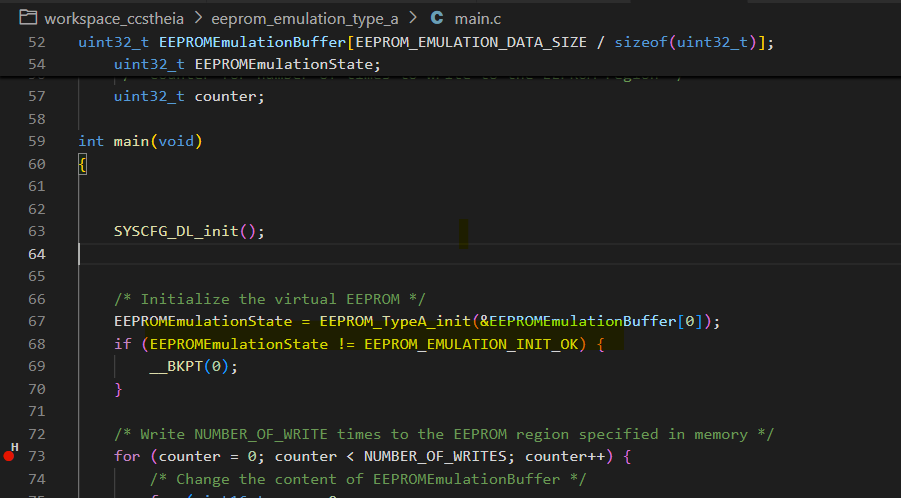Click NUMBER_OF_WRITES in the for loop
The width and height of the screenshot is (901, 498).
[435, 457]
